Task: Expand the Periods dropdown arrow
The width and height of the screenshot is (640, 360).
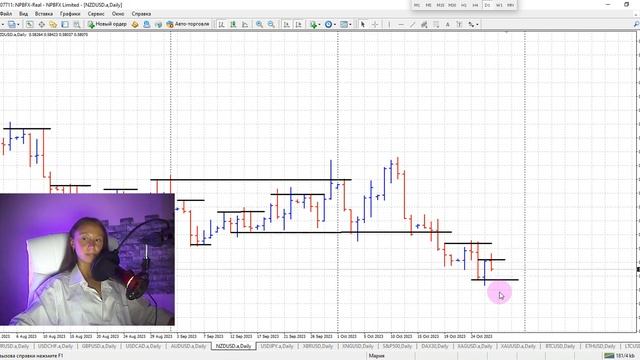Action: pyautogui.click(x=335, y=24)
